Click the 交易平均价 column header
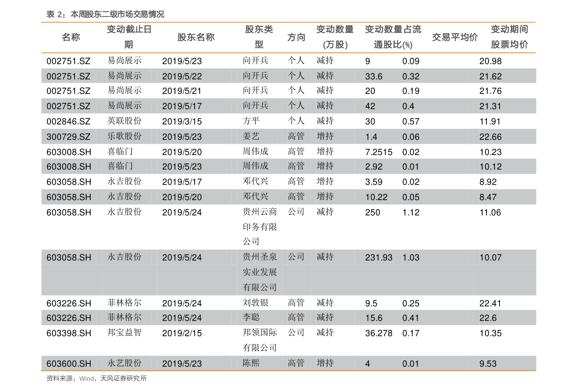 click(454, 37)
